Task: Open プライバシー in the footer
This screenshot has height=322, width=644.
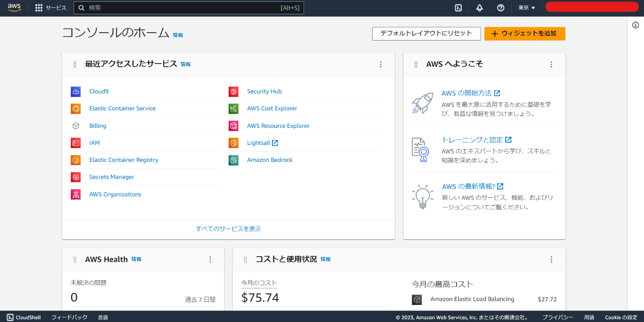Action: click(558, 317)
